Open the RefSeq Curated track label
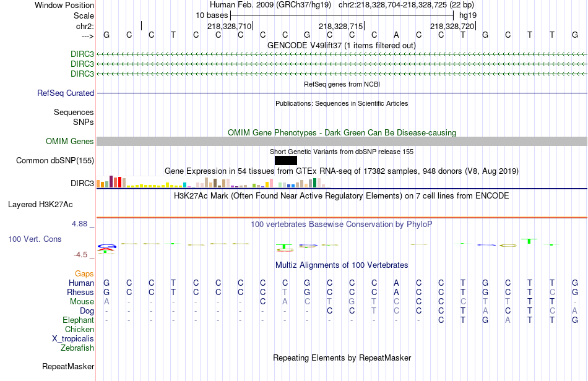 pyautogui.click(x=65, y=93)
